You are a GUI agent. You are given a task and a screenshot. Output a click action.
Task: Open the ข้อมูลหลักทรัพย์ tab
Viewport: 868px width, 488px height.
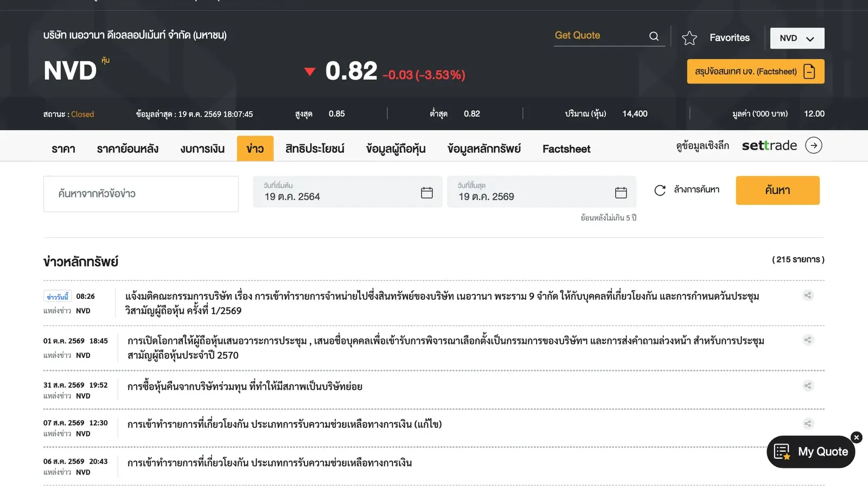click(x=484, y=149)
